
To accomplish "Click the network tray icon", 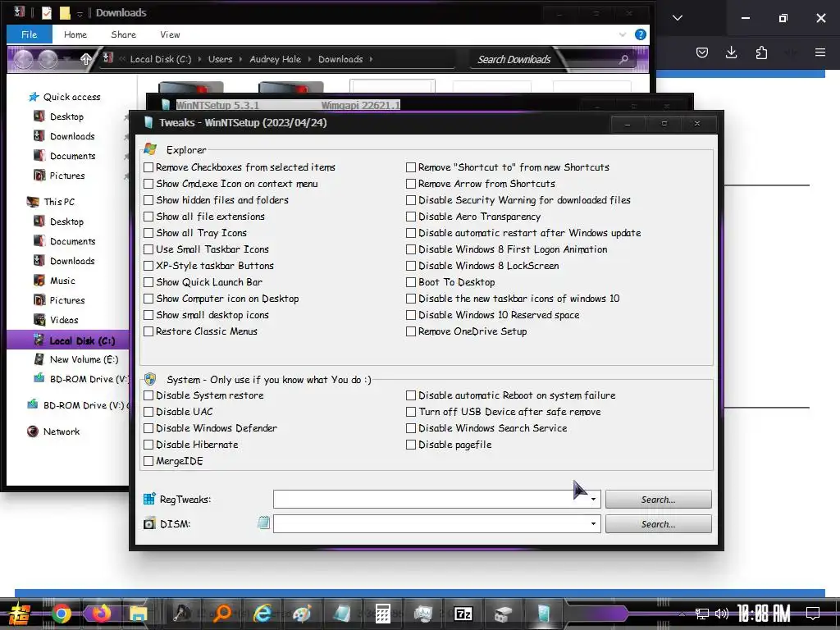I will [x=702, y=614].
